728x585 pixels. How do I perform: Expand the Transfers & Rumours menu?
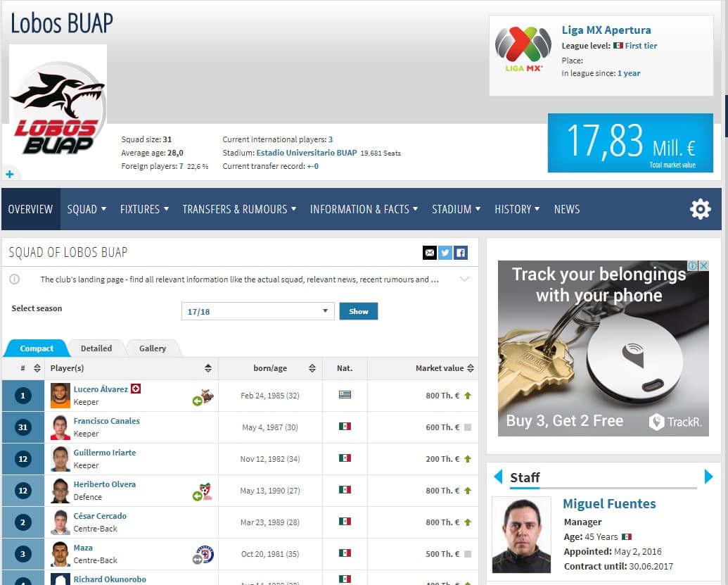(x=239, y=209)
